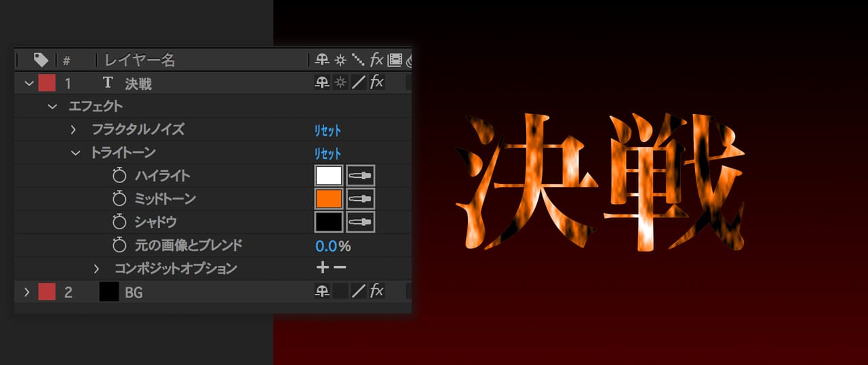Click the label tag column header
Viewport: 868px width, 365px height.
[x=41, y=60]
